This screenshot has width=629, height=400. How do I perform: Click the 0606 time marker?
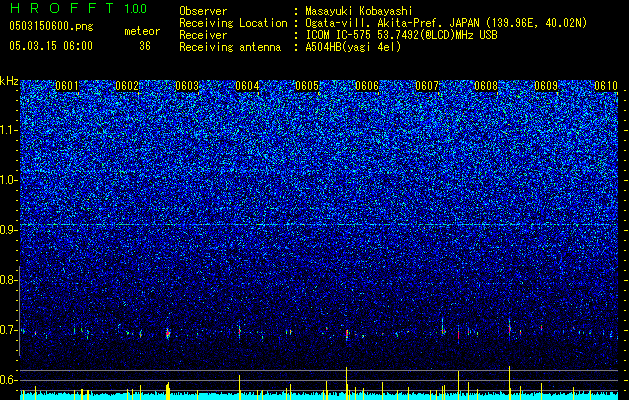tap(367, 86)
